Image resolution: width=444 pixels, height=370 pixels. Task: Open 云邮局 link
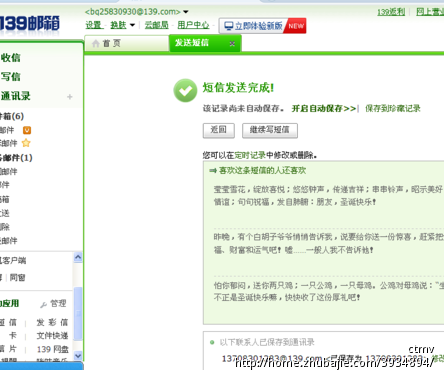[x=156, y=25]
